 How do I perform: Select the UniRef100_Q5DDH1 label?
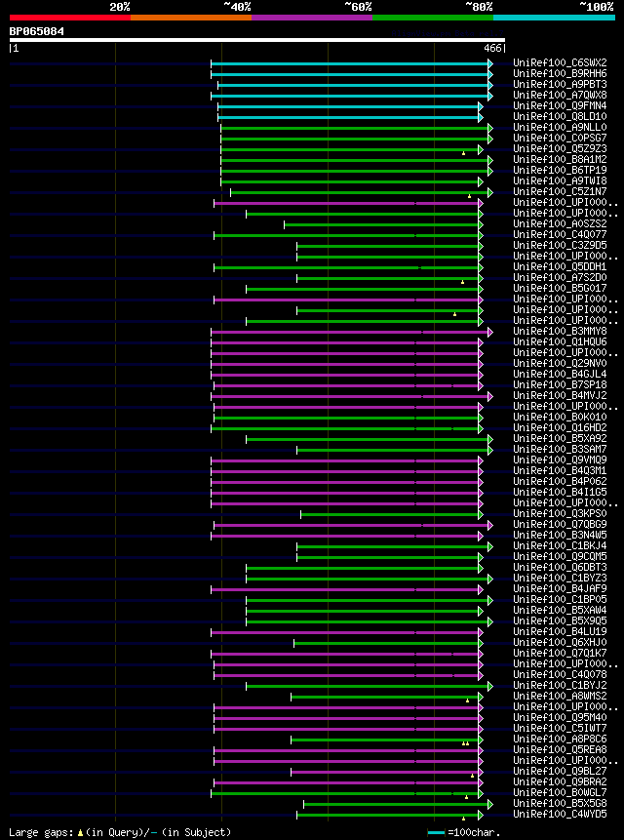point(560,266)
